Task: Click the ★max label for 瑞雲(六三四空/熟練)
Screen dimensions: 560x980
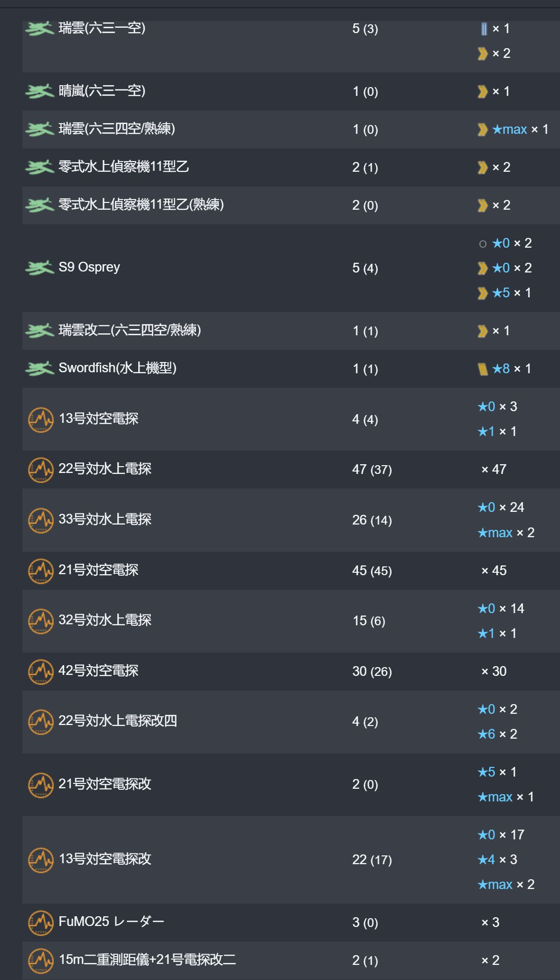Action: click(509, 129)
